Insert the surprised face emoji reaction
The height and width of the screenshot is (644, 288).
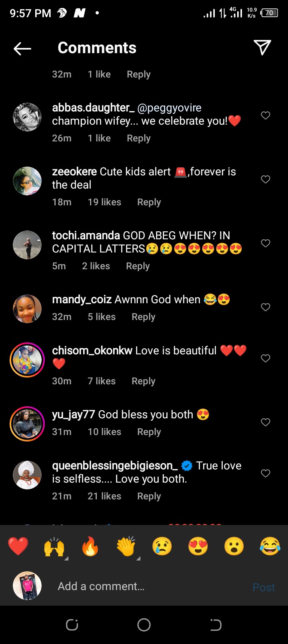point(234,547)
